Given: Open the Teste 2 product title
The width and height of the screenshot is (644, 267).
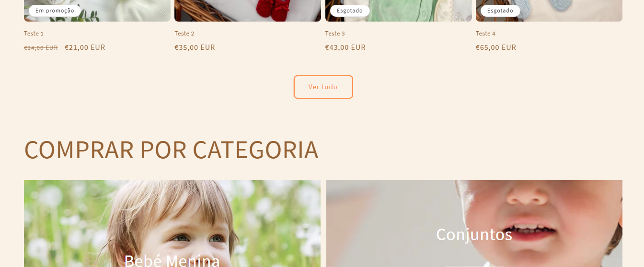Looking at the screenshot, I should [184, 34].
